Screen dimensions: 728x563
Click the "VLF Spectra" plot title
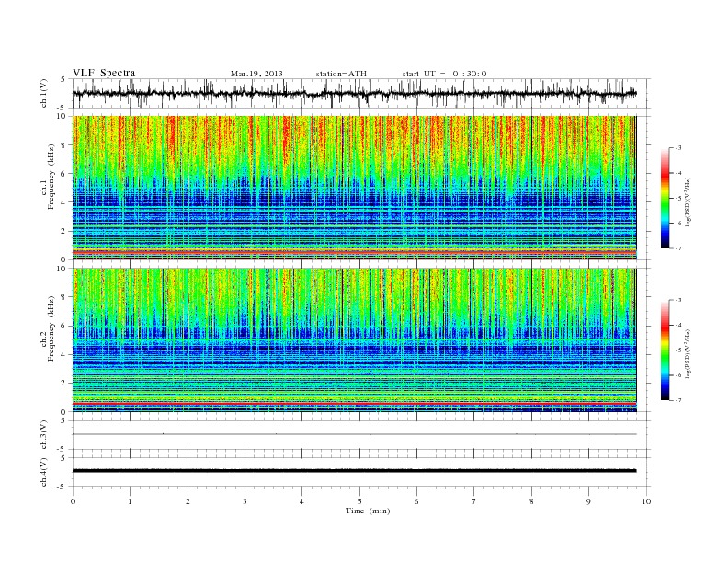[104, 73]
